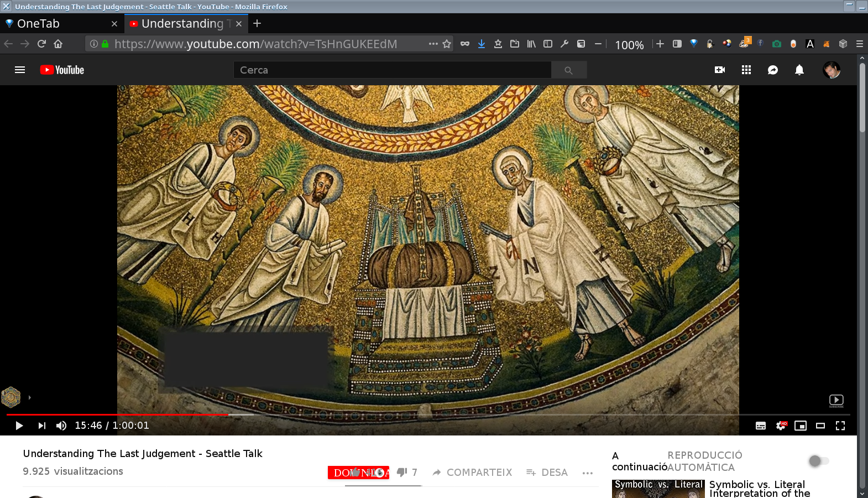Viewport: 868px width, 498px height.
Task: Click the cube extension icon
Action: pos(843,44)
